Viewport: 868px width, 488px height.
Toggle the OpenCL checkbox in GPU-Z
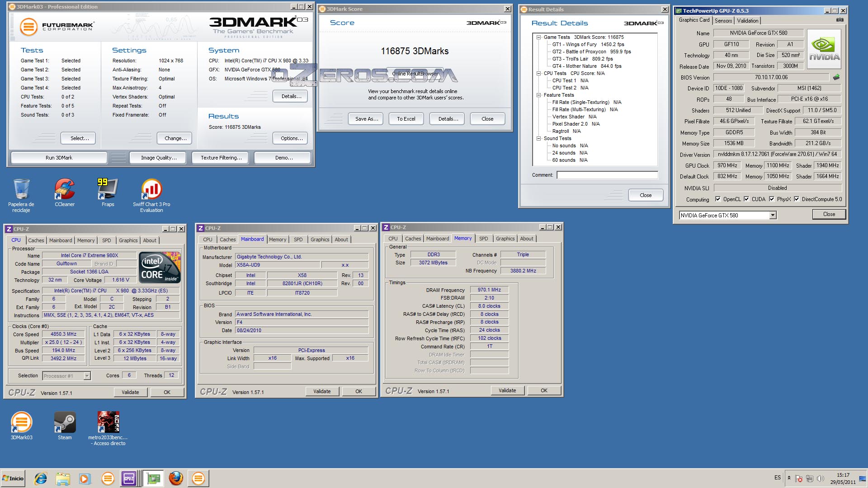(x=717, y=199)
